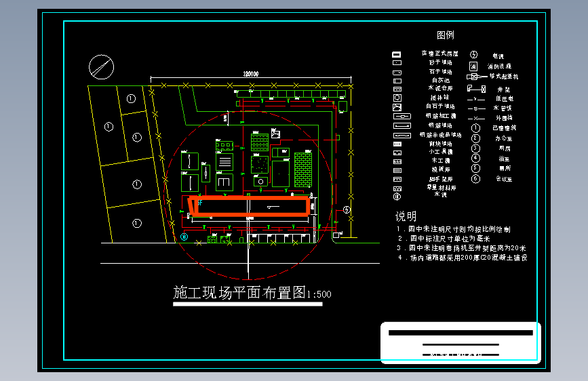Click the scale text 1:500

[x=319, y=294]
